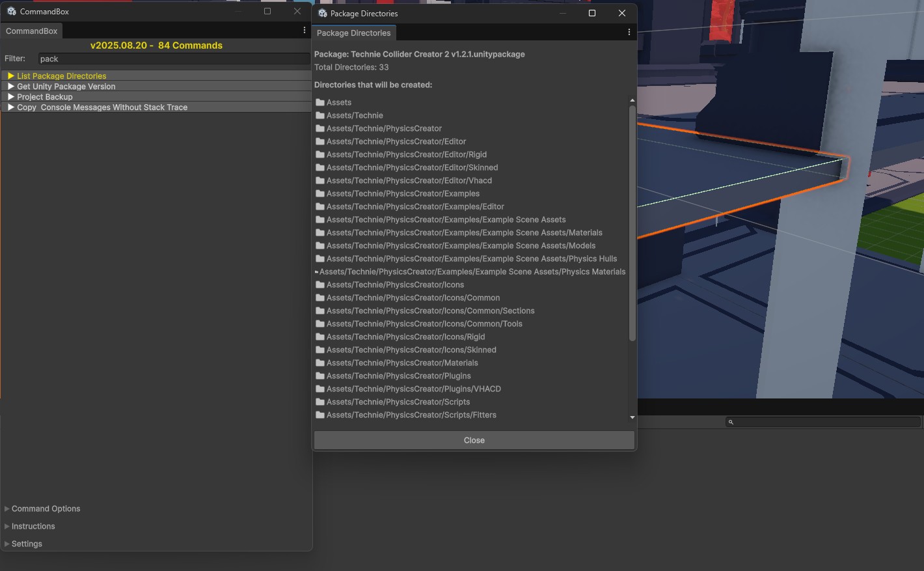This screenshot has width=924, height=571.
Task: Click the package name 'Technie Collider Creator 2' text
Action: click(400, 54)
